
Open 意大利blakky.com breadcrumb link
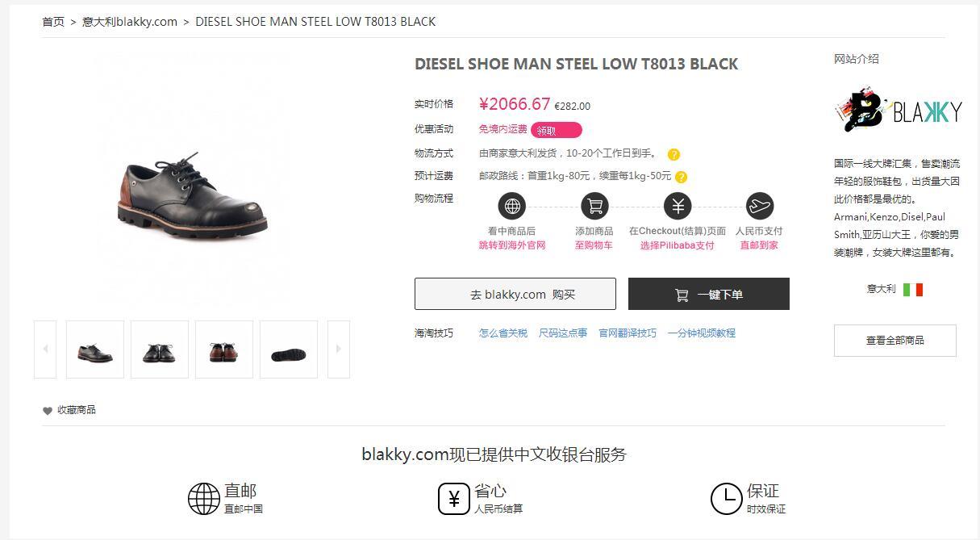(130, 22)
